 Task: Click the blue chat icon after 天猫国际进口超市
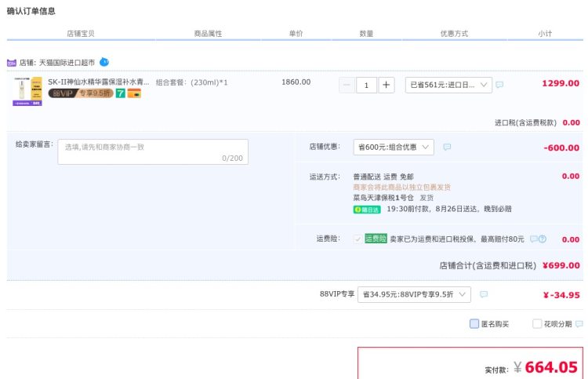(104, 62)
